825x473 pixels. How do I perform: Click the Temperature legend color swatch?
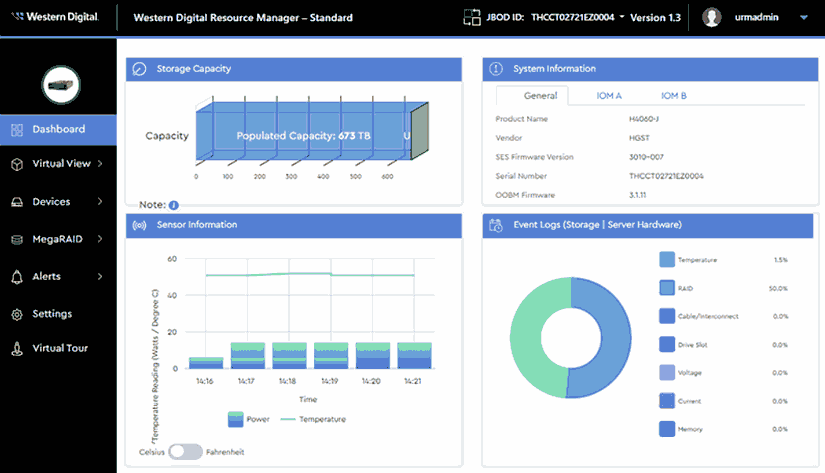tap(667, 259)
